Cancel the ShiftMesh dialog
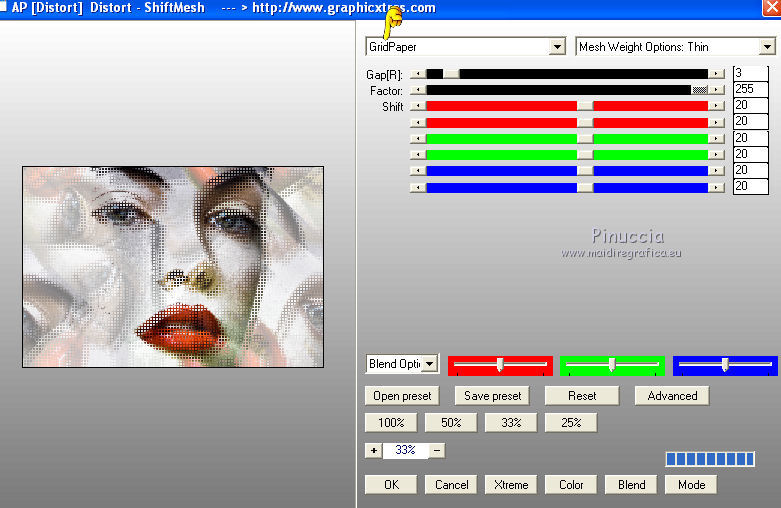 coord(451,485)
